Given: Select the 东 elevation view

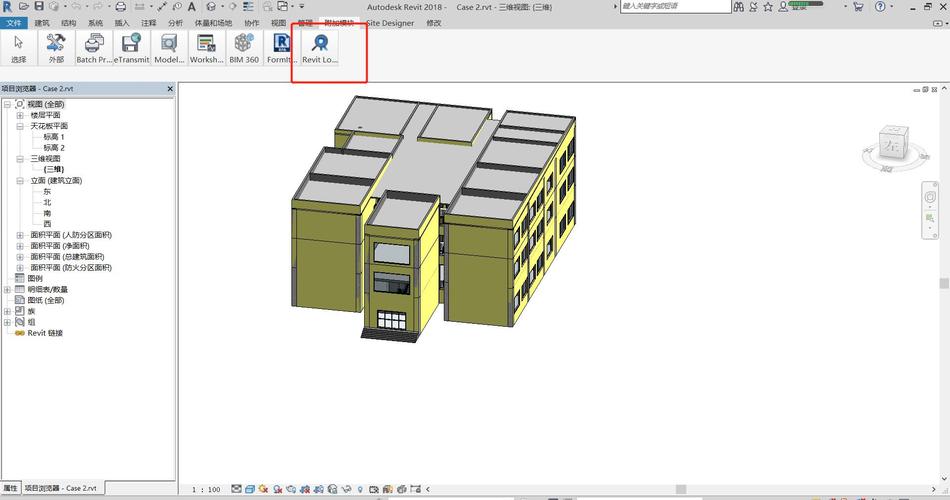Looking at the screenshot, I should (x=47, y=192).
